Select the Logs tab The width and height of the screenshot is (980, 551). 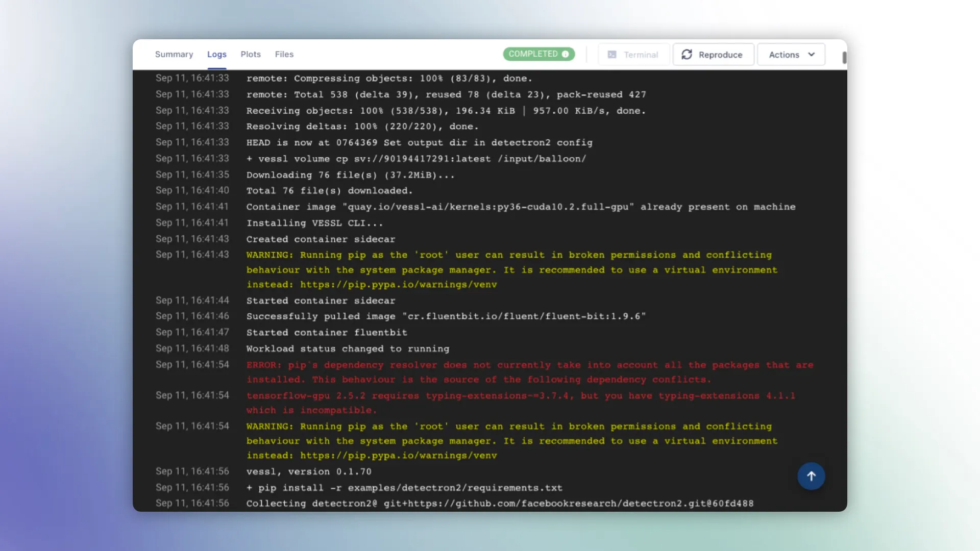pos(216,54)
